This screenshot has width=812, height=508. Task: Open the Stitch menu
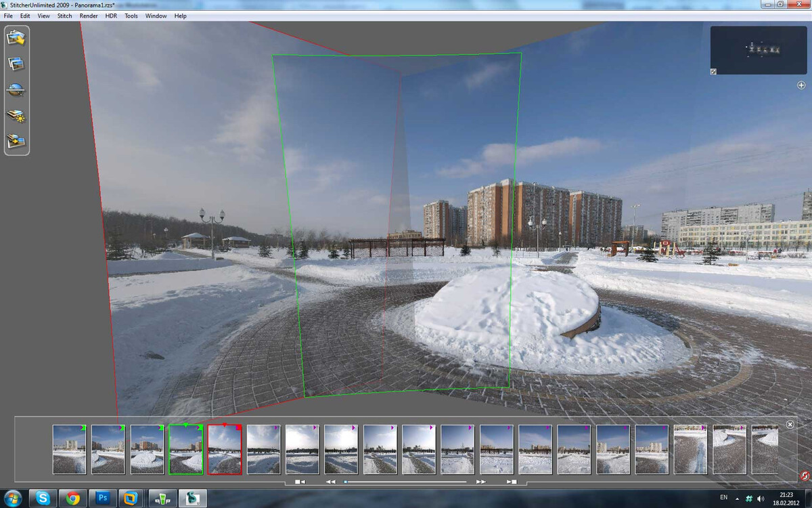click(64, 16)
